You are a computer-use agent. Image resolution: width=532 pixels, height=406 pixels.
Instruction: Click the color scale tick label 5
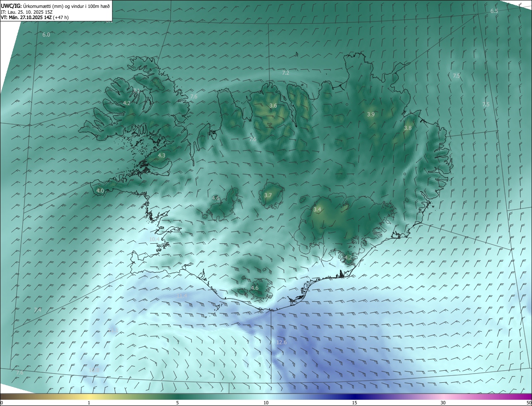[x=177, y=403]
